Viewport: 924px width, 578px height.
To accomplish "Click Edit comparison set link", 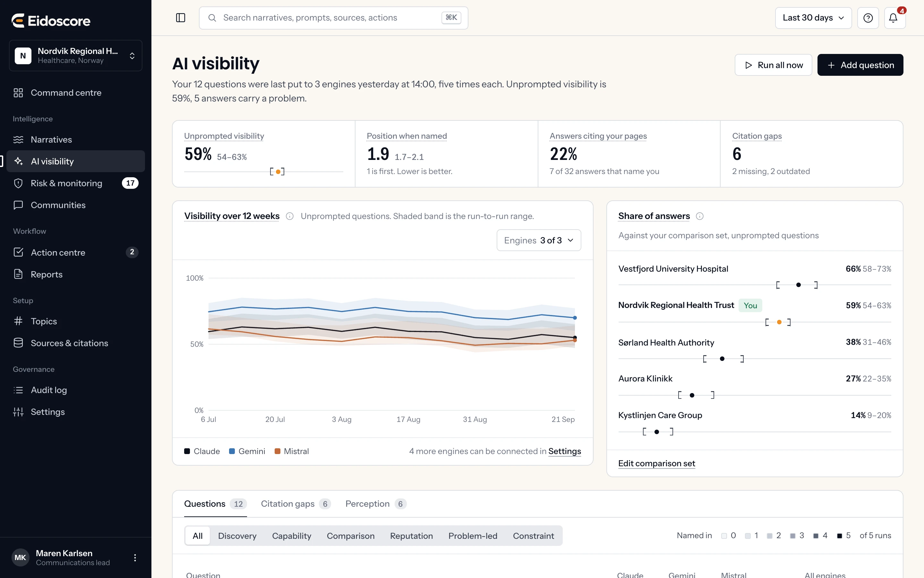I will coord(656,463).
